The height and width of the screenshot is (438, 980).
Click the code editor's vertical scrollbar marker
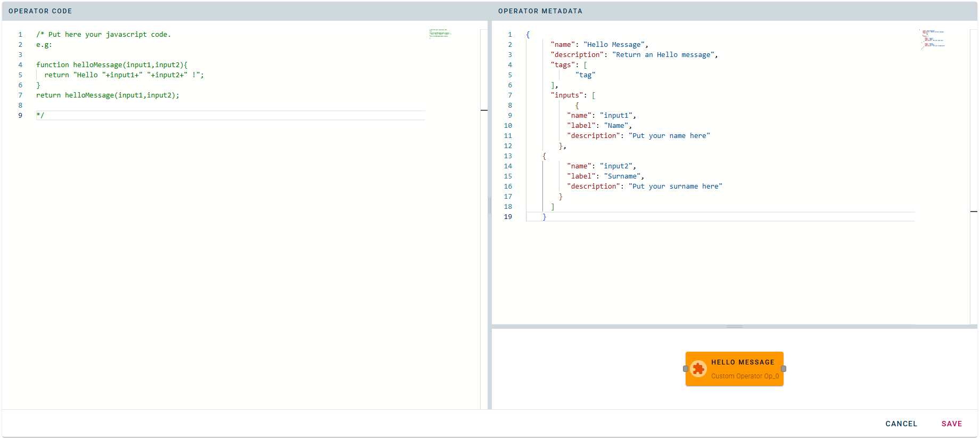coord(484,110)
